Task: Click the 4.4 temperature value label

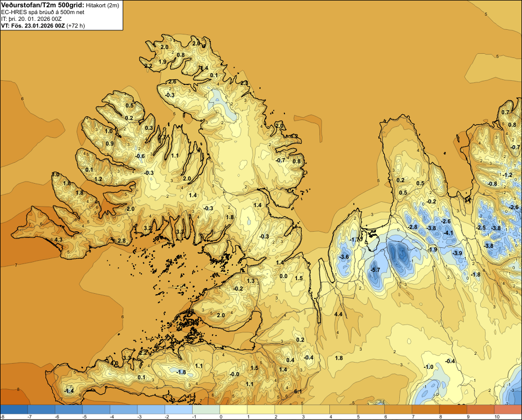Action: click(x=339, y=314)
